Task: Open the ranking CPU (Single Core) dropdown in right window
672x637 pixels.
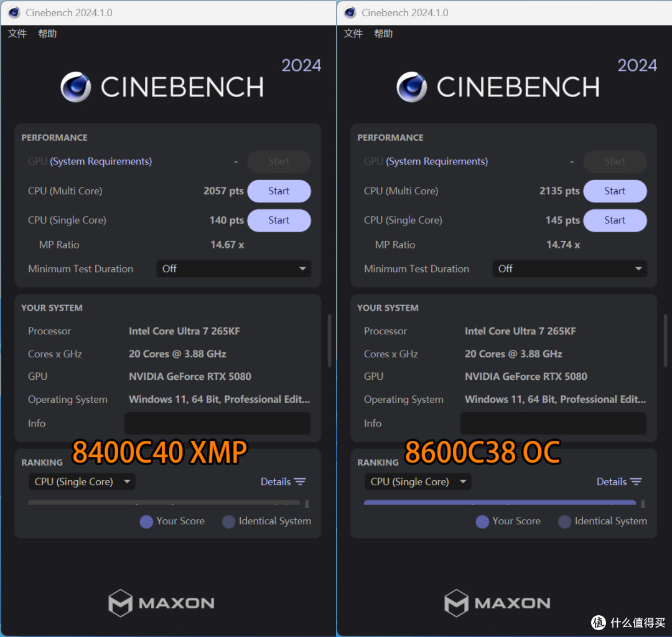Action: (418, 482)
